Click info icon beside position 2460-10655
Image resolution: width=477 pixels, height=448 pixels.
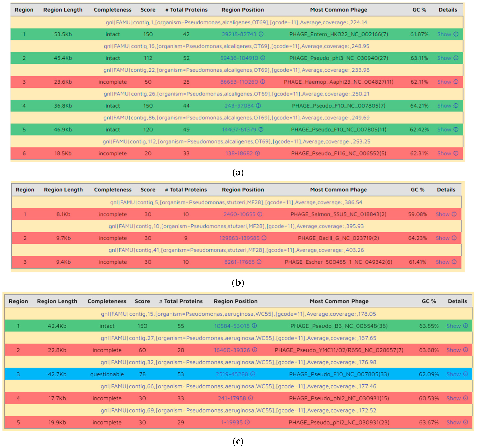pyautogui.click(x=260, y=214)
